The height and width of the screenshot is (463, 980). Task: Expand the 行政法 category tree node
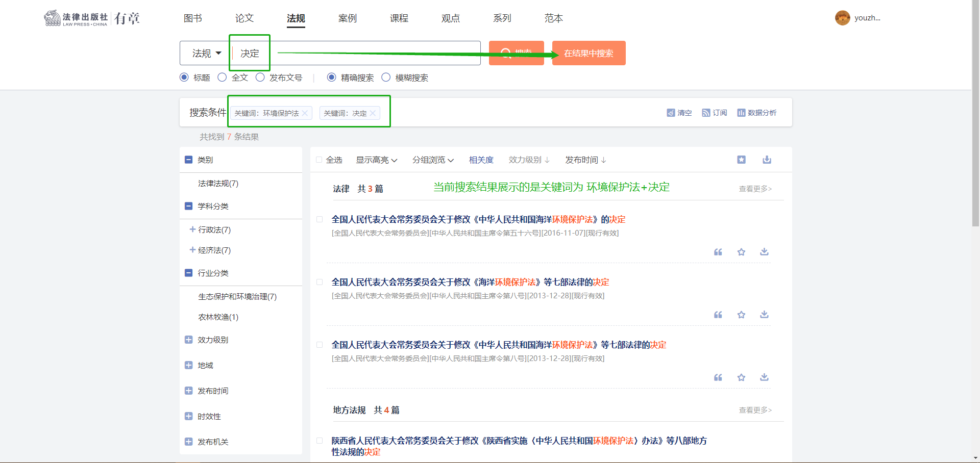click(192, 229)
